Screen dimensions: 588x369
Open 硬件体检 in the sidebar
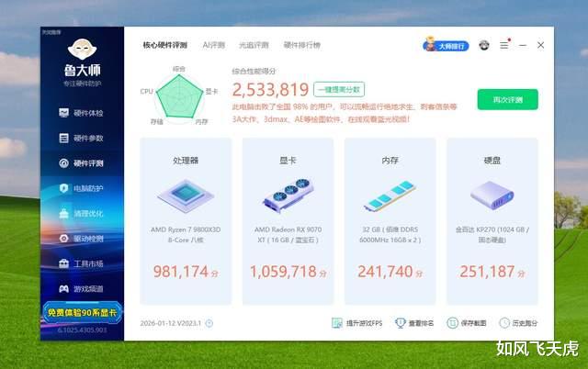click(x=82, y=113)
